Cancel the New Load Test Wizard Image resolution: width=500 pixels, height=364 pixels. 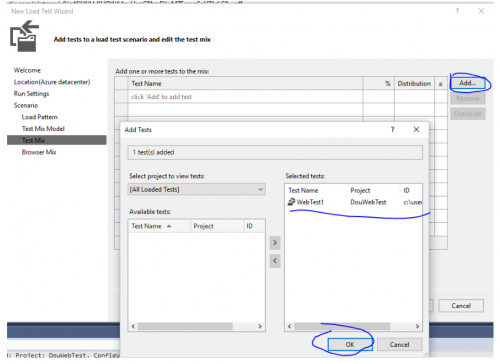461,306
